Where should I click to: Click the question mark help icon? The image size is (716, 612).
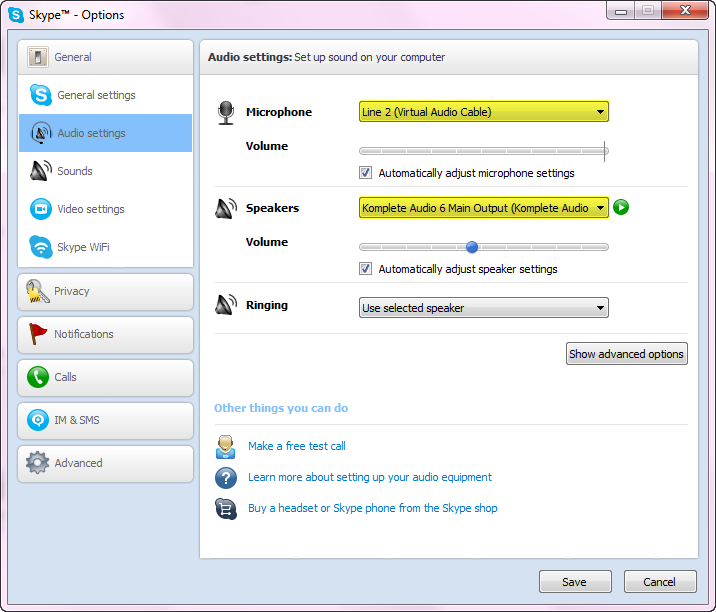click(226, 478)
